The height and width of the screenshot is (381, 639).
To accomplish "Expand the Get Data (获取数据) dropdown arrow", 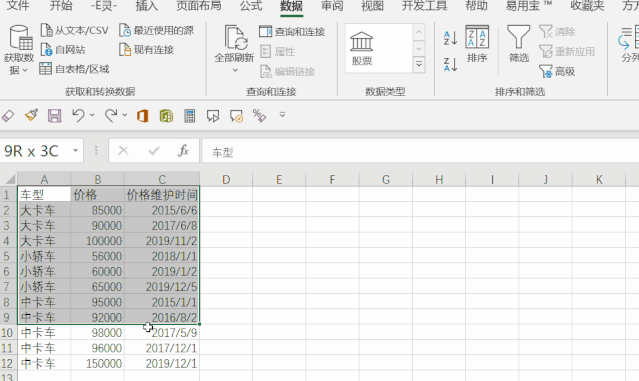I will [25, 70].
